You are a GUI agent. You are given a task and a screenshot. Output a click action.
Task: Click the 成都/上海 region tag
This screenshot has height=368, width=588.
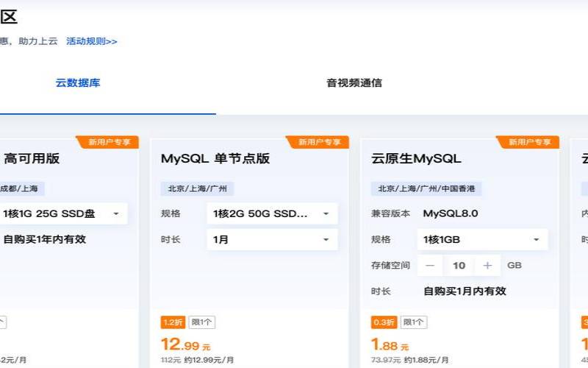(21, 188)
